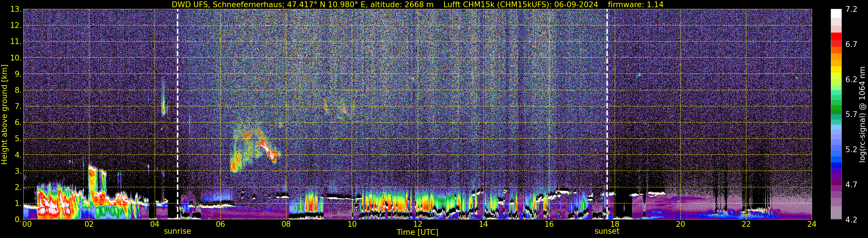Click the '06' tick on the time axis

tap(220, 224)
